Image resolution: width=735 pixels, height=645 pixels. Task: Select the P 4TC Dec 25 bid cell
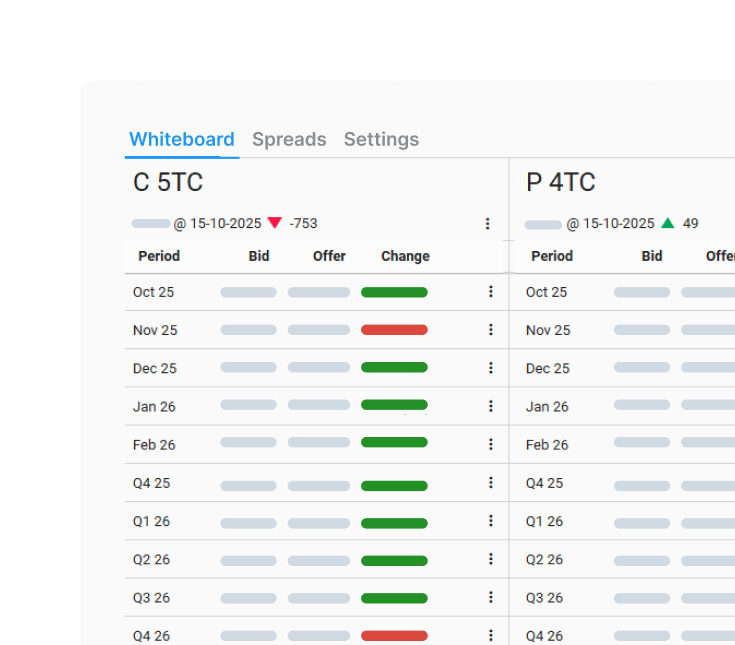coord(641,368)
